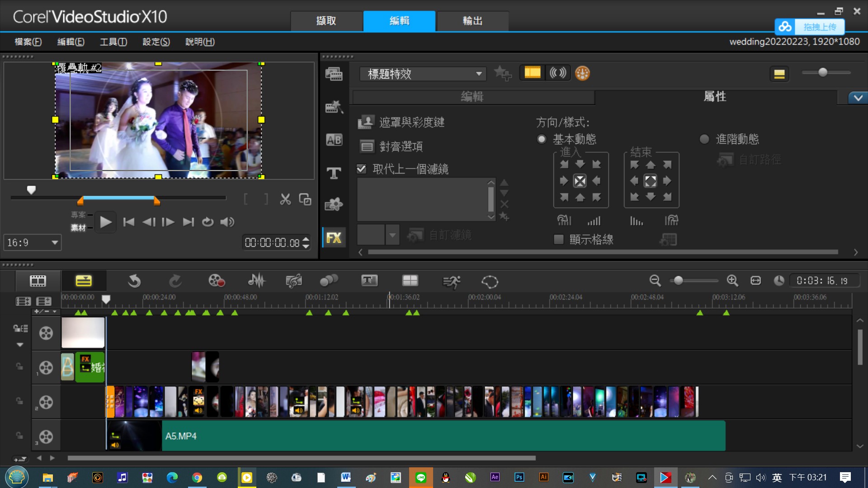Open filter preset dropdown arrow

[392, 235]
